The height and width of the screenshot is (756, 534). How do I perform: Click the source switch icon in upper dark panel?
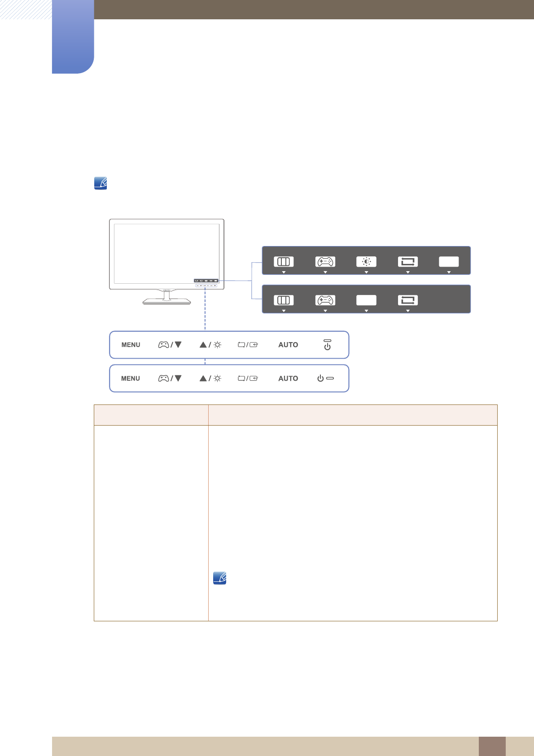pos(407,262)
